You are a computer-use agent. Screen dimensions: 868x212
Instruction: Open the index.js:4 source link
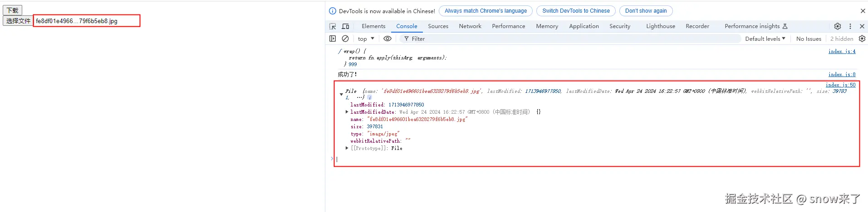pyautogui.click(x=842, y=51)
